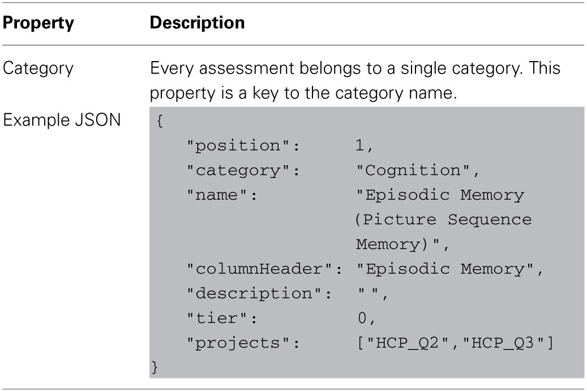Click the "name" key in the JSON
Image resolution: width=587 pixels, height=392 pixels.
click(x=222, y=195)
